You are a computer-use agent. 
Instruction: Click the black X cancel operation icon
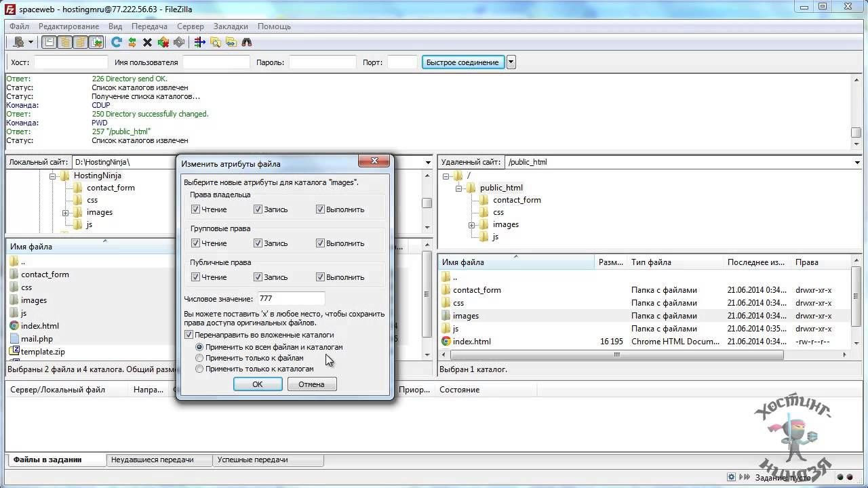147,43
